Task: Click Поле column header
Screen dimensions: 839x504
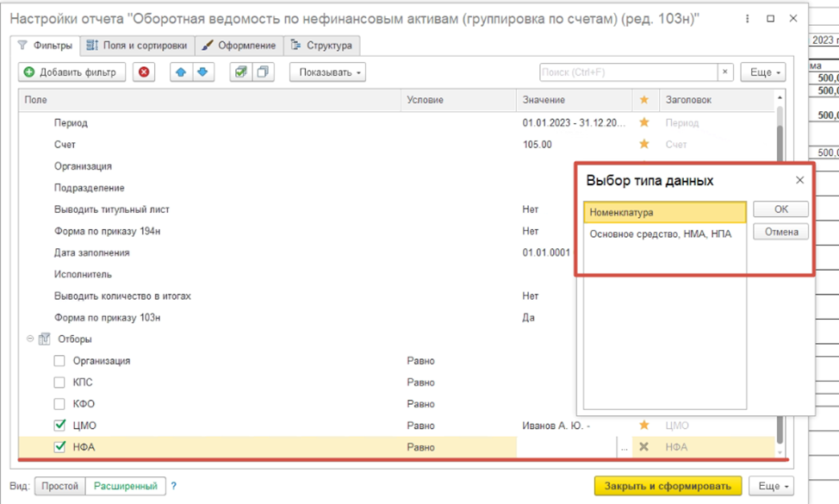Action: point(210,100)
